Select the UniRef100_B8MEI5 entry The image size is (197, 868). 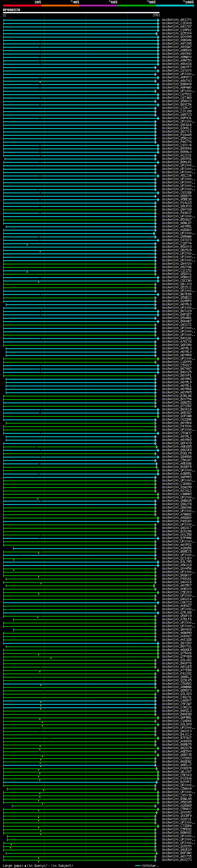pos(176,551)
